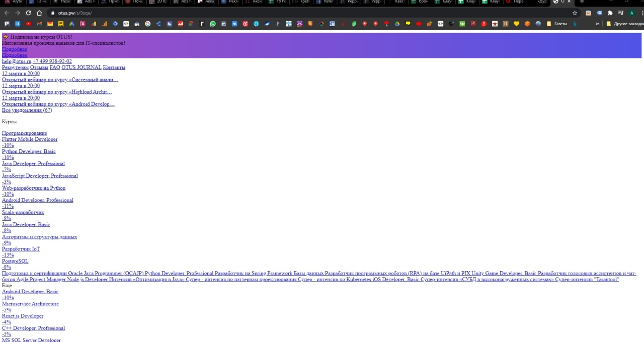Image resolution: width=644 pixels, height=342 pixels.
Task: Open the Отзывы link
Action: [39, 67]
